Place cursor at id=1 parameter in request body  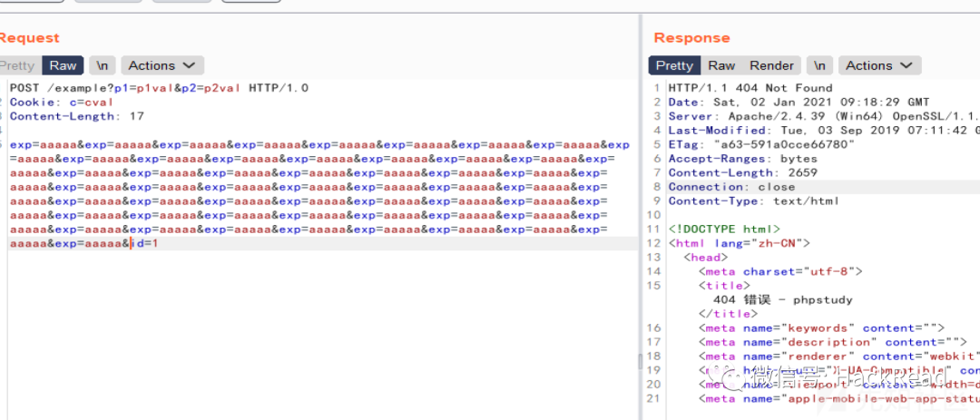pyautogui.click(x=144, y=244)
